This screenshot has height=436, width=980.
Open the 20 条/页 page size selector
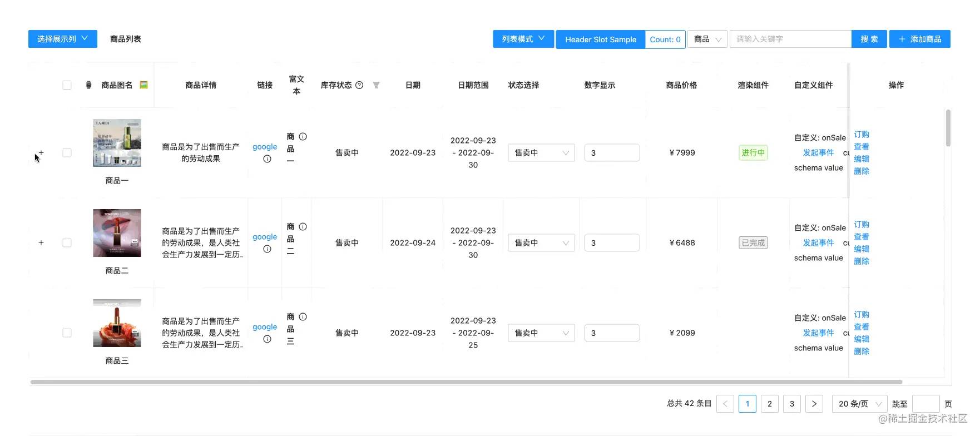(859, 404)
